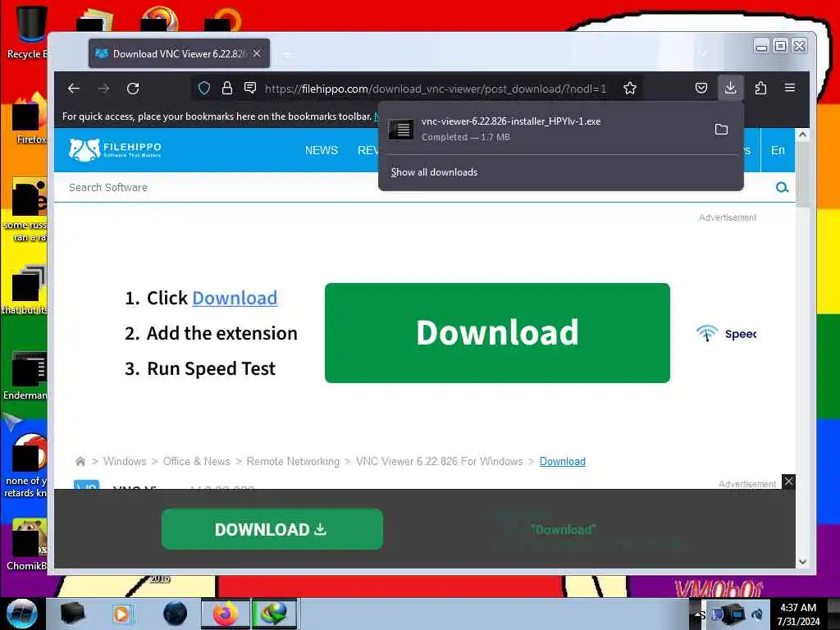Click the home icon in the breadcrumb
This screenshot has height=630, width=840.
click(x=80, y=461)
